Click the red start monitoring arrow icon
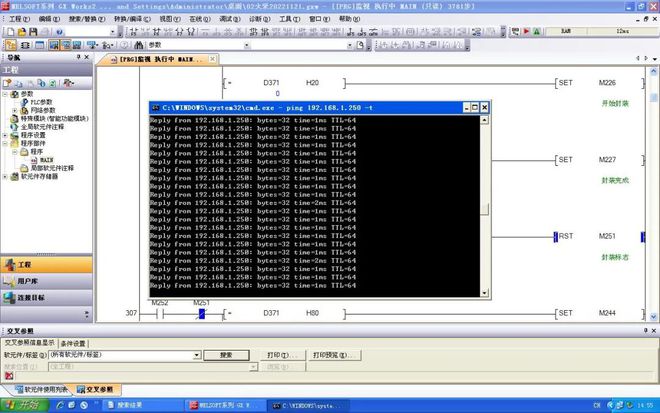660x413 pixels. pyautogui.click(x=526, y=32)
